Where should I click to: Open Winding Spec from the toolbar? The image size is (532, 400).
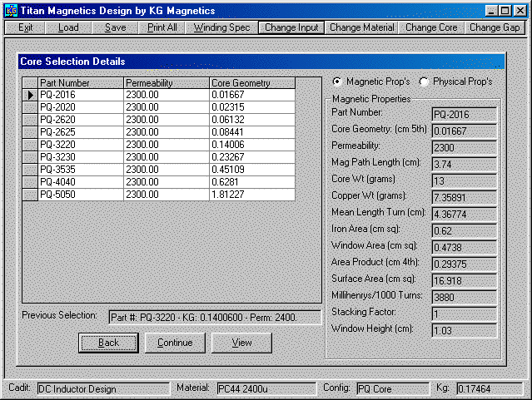point(222,27)
